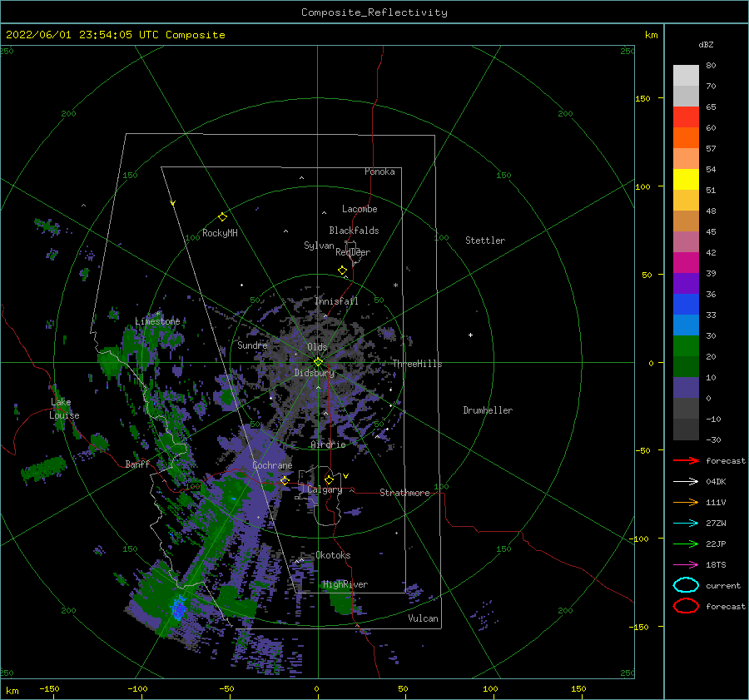Click the yellow diamond marker beside Cochrane
The height and width of the screenshot is (700, 749).
(x=285, y=480)
